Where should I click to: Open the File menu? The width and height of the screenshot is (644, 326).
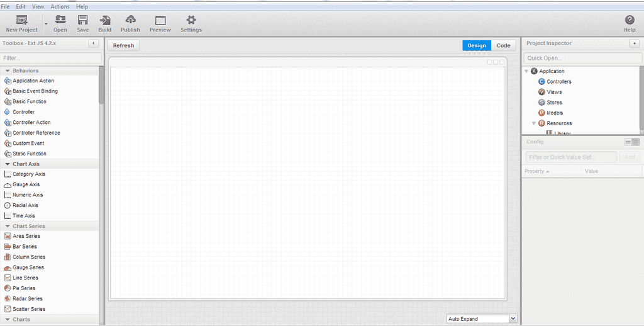[5, 6]
